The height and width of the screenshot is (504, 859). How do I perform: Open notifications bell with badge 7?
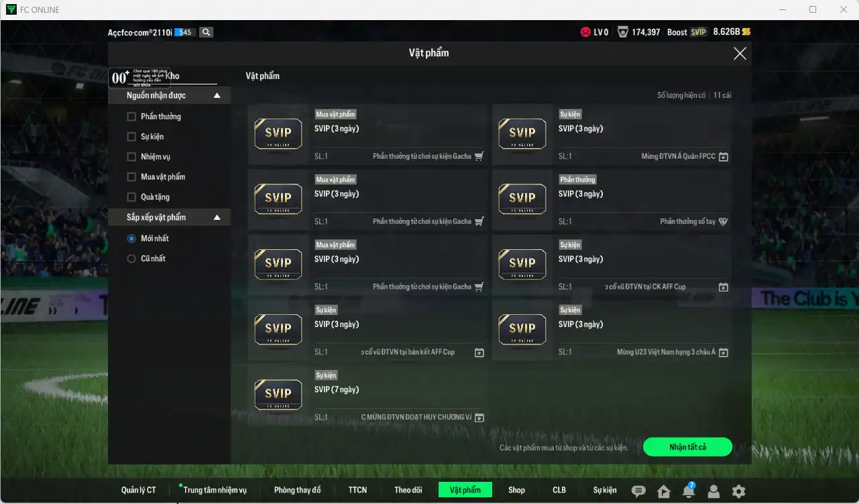[x=689, y=491]
